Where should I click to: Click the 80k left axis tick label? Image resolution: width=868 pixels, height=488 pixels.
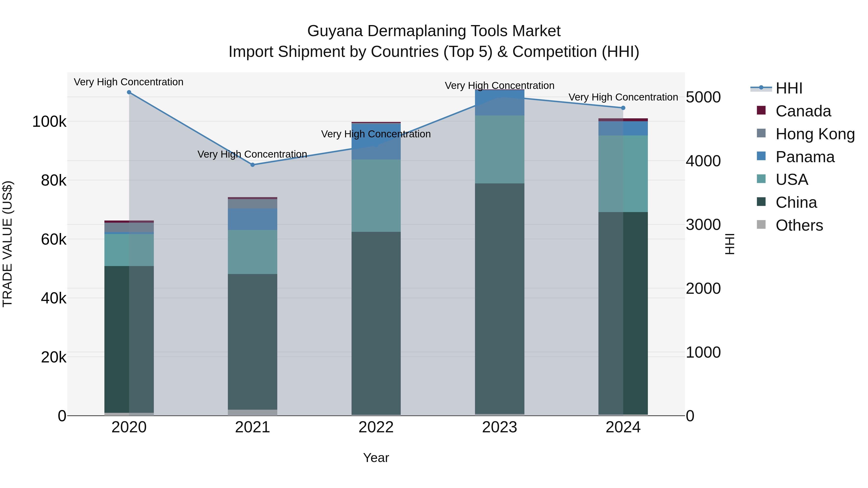pos(54,180)
